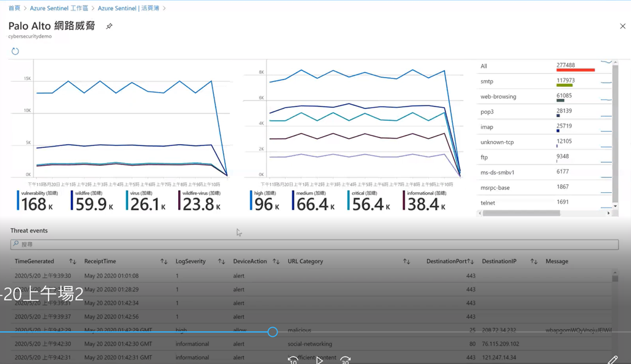Click the sort arrows beside LogSeverity column
The height and width of the screenshot is (364, 631).
click(221, 261)
